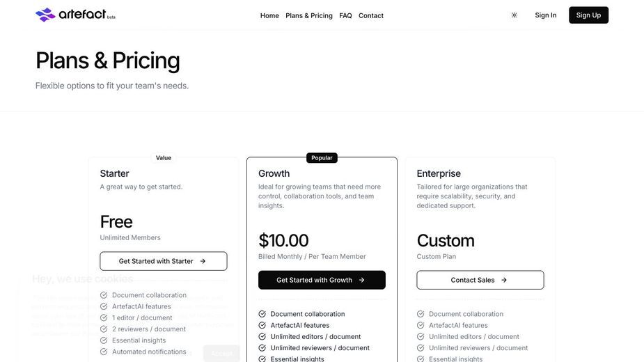The width and height of the screenshot is (644, 362).
Task: Click the artefact logo icon
Action: click(45, 15)
